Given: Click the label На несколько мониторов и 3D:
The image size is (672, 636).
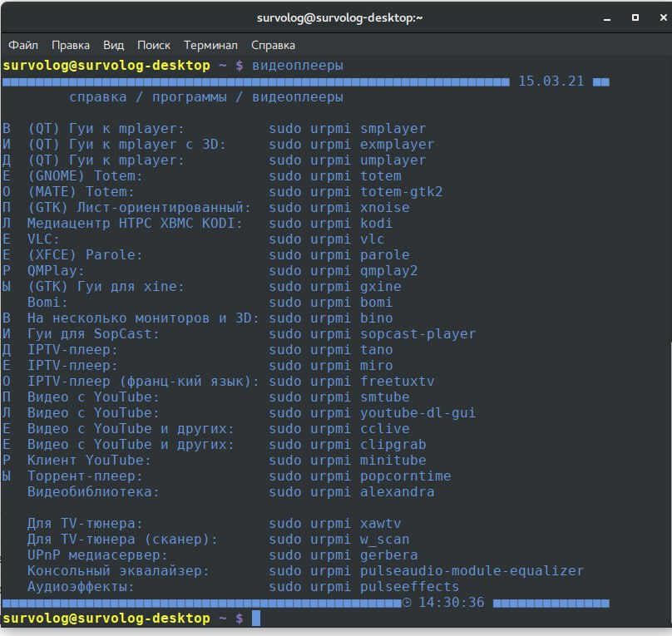Looking at the screenshot, I should (144, 318).
